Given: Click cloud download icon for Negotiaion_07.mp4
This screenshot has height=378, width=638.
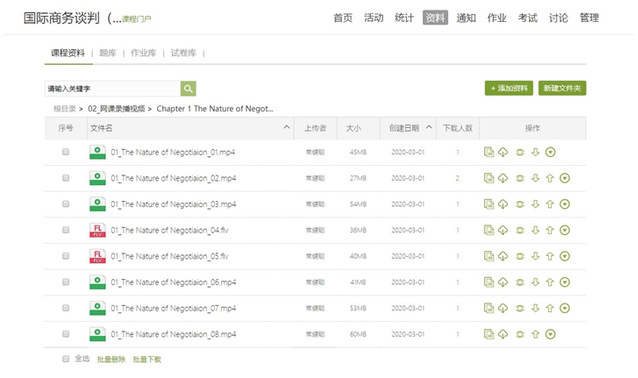Looking at the screenshot, I should coord(503,308).
